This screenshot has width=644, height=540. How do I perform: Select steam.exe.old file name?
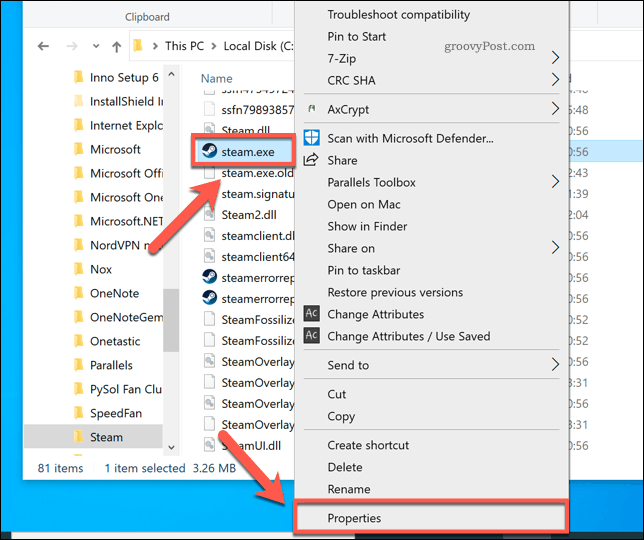pyautogui.click(x=258, y=173)
